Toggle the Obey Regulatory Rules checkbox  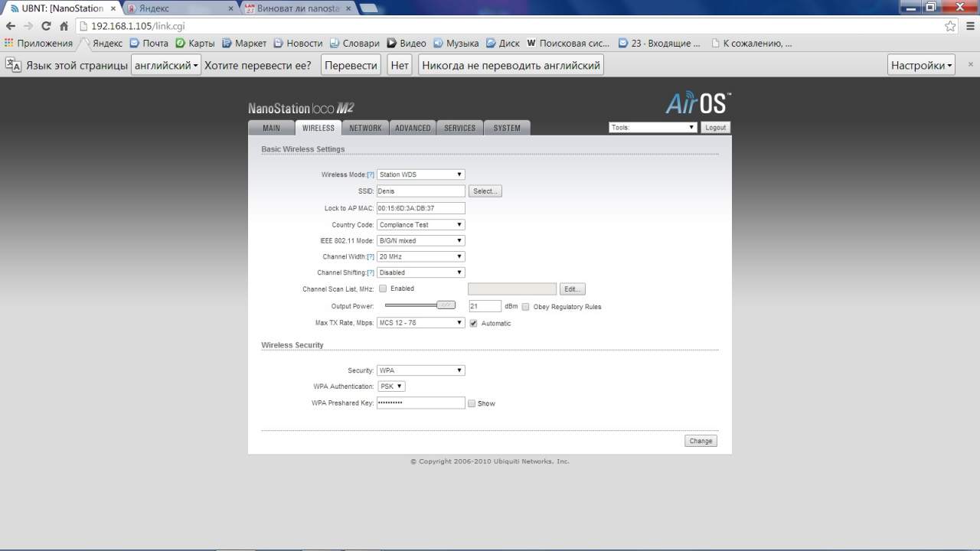pos(525,307)
